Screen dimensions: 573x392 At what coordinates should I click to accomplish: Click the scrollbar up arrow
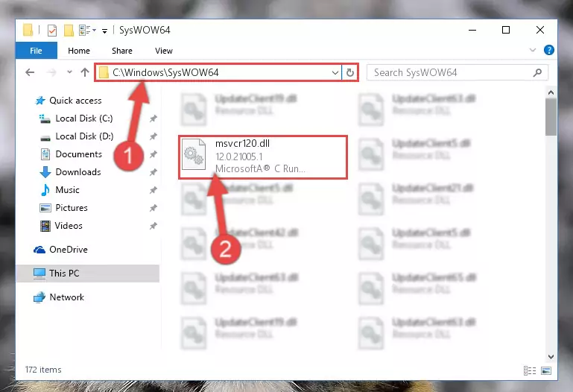[x=551, y=93]
